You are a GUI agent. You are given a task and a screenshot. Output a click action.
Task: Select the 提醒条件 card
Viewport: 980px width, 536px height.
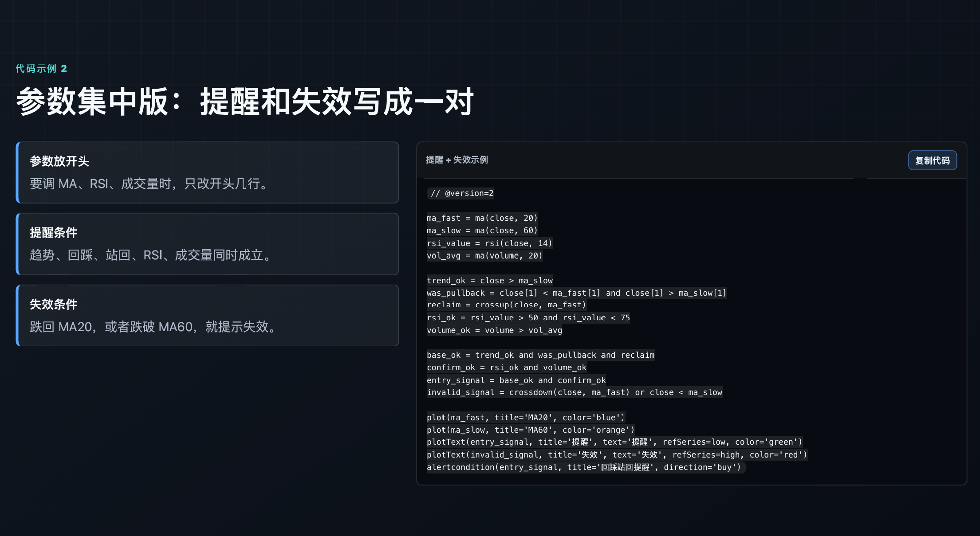pos(207,244)
